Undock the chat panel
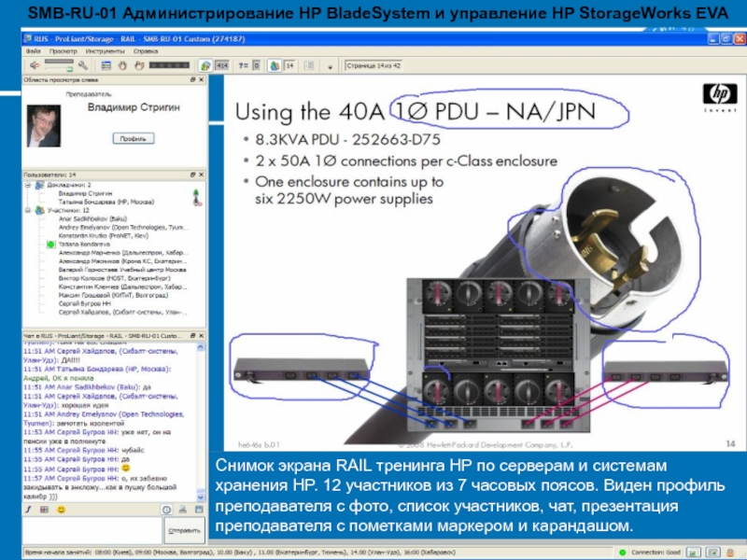 point(193,335)
